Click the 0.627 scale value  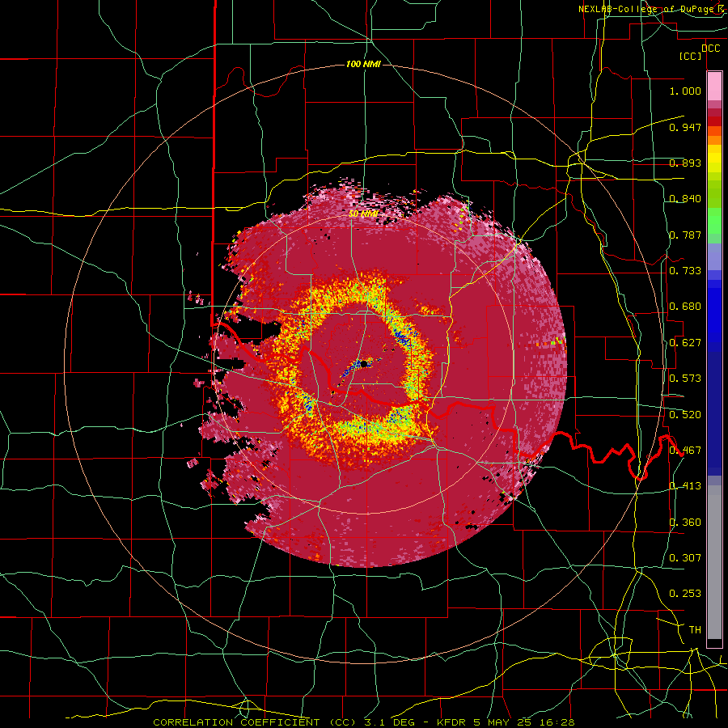click(x=685, y=343)
